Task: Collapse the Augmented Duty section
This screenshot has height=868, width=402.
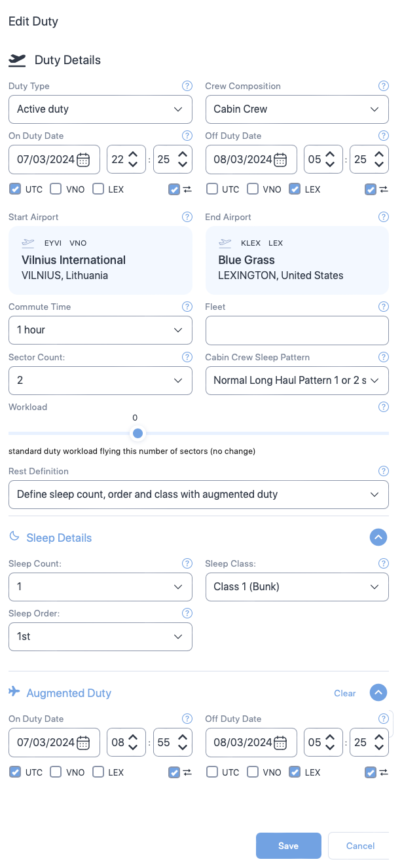Action: click(378, 692)
